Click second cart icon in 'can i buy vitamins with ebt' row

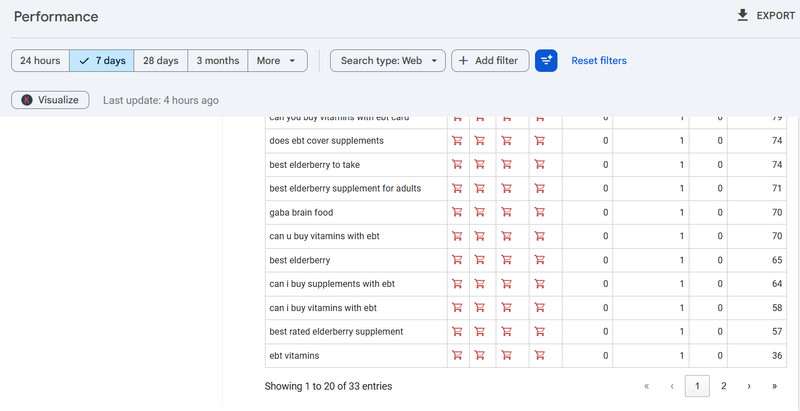click(480, 308)
